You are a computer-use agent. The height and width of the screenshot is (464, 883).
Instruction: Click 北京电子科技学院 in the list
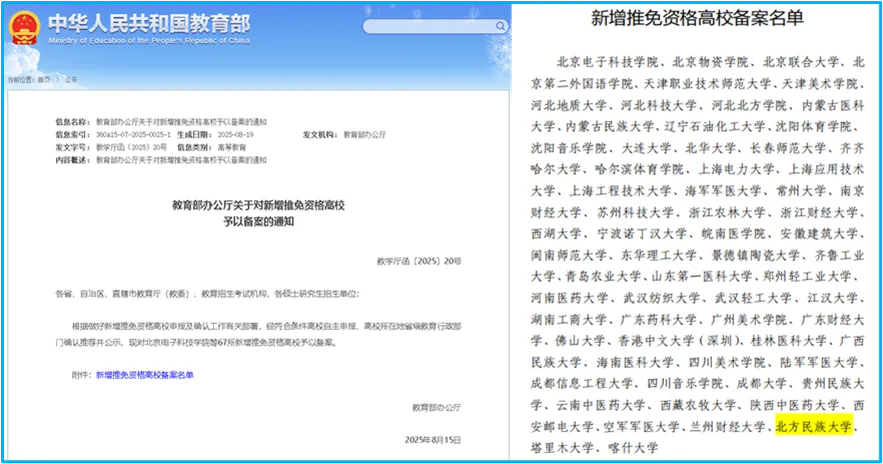pos(607,62)
